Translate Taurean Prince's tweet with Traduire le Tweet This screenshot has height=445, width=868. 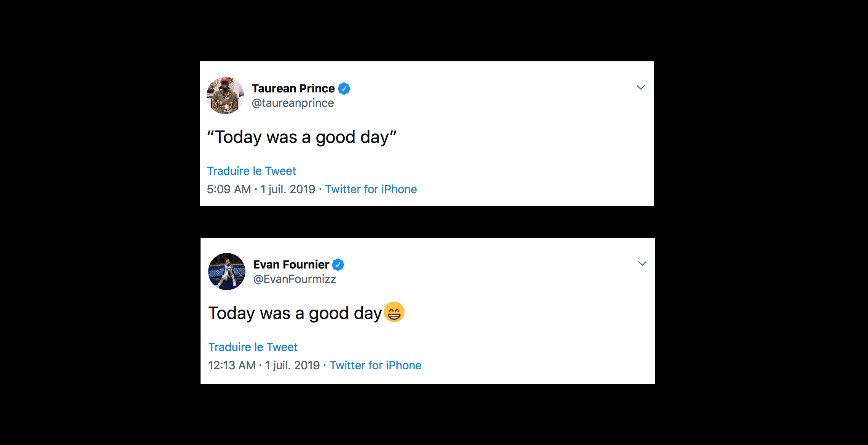251,171
